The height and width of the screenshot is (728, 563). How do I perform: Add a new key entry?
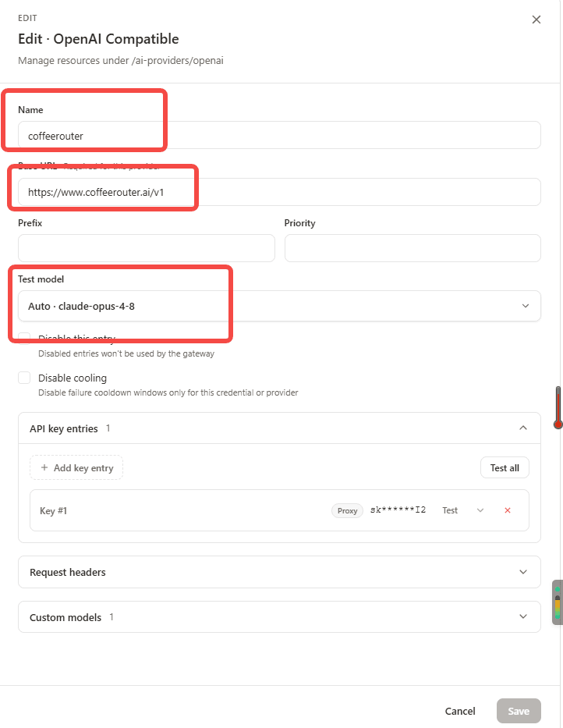pyautogui.click(x=76, y=467)
